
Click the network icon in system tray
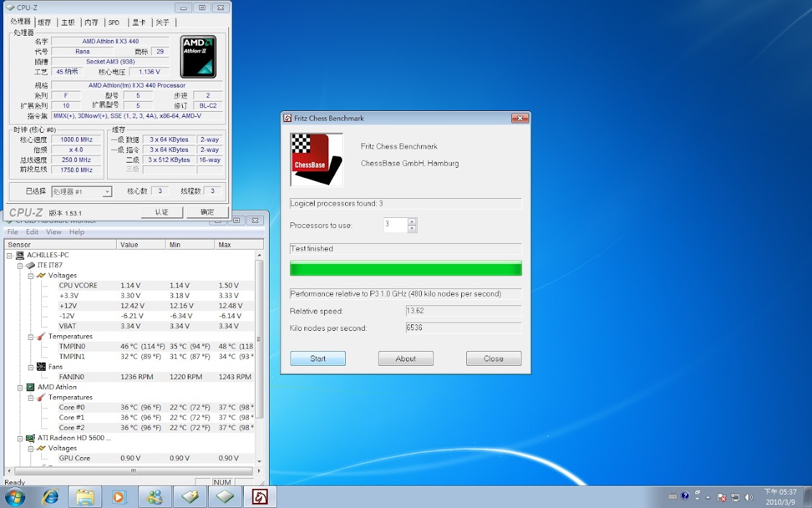735,497
